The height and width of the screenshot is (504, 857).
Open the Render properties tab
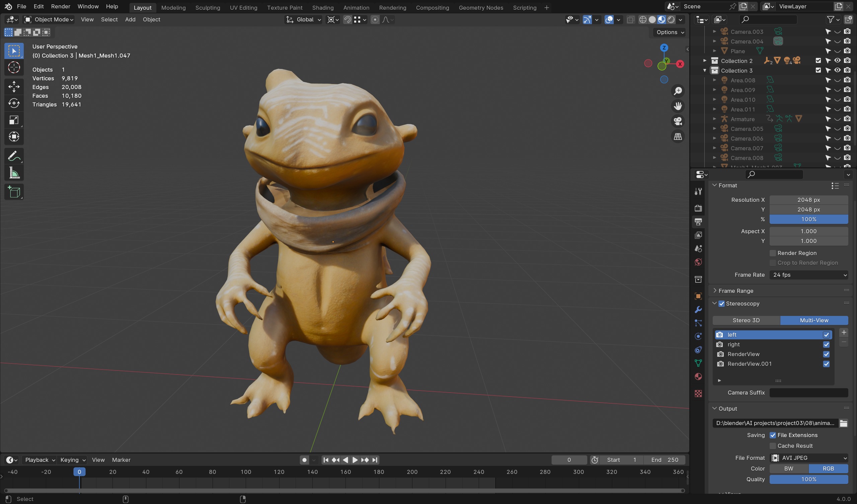coord(698,208)
